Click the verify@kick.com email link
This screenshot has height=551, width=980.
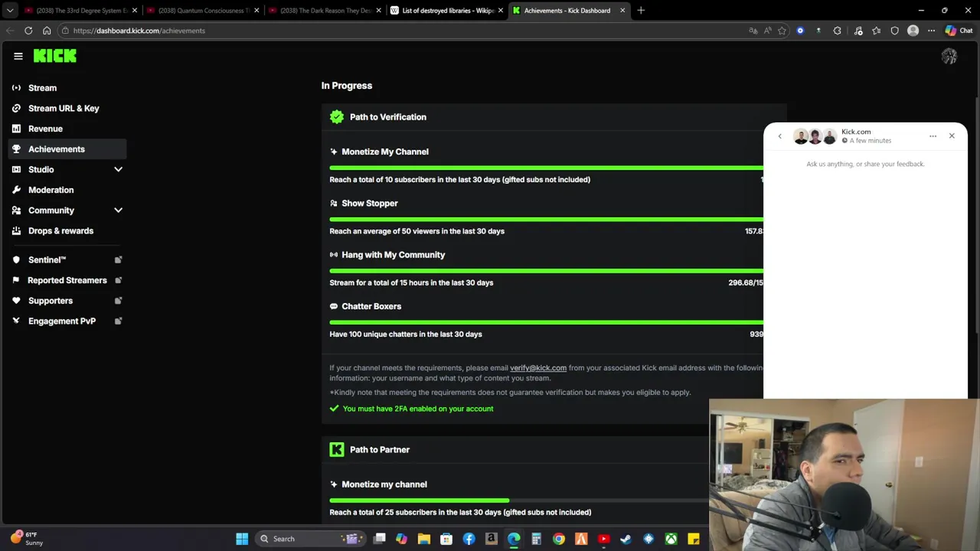coord(538,368)
